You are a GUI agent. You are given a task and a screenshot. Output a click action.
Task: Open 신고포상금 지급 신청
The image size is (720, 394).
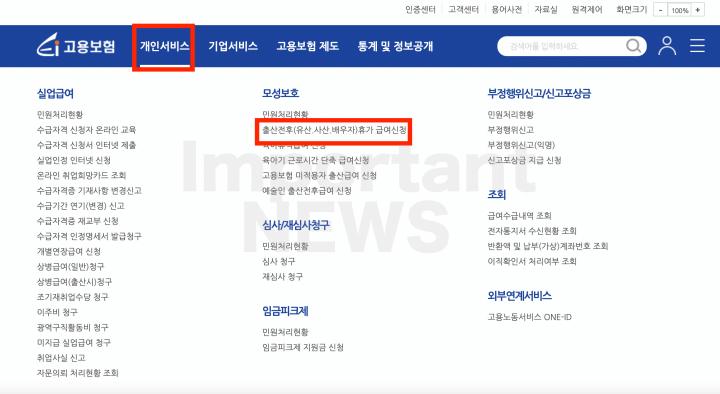tap(524, 160)
